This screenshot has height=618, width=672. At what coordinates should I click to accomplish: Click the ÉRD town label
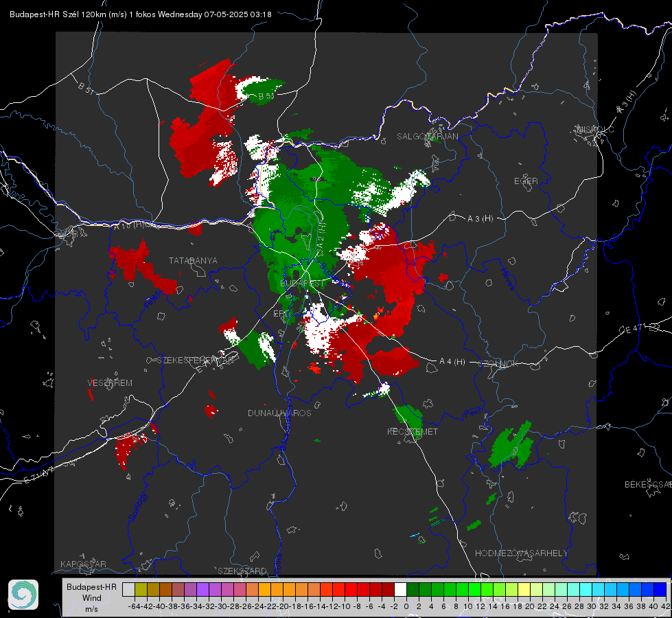pos(281,314)
